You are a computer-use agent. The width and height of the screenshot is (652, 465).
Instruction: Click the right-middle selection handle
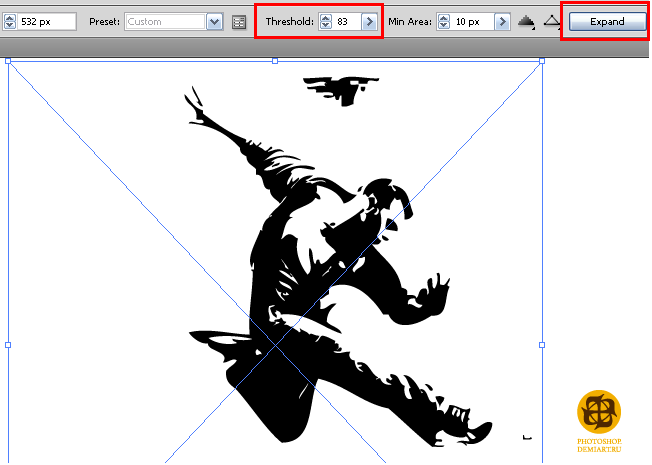542,345
